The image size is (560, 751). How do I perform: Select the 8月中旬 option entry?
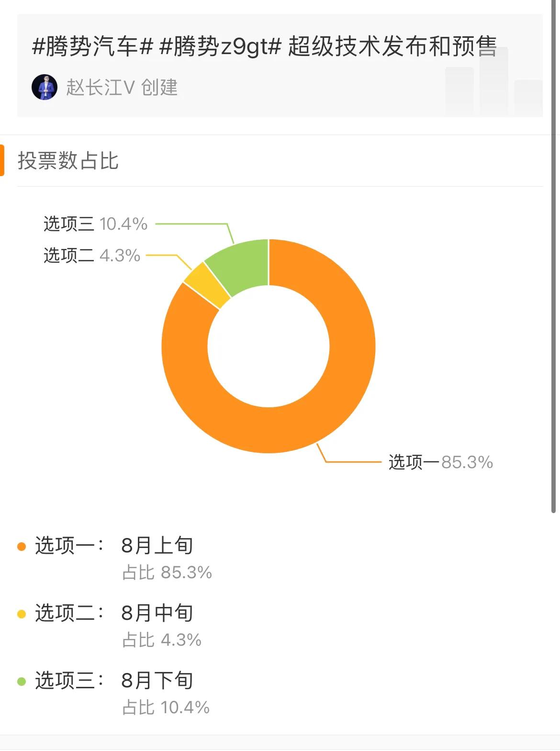(157, 613)
